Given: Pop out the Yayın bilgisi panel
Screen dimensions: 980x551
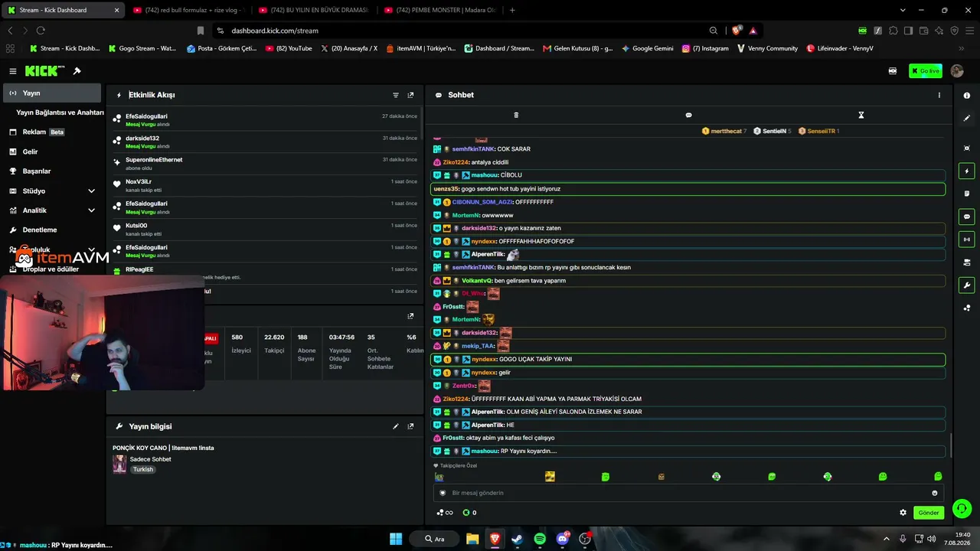Looking at the screenshot, I should [x=410, y=426].
